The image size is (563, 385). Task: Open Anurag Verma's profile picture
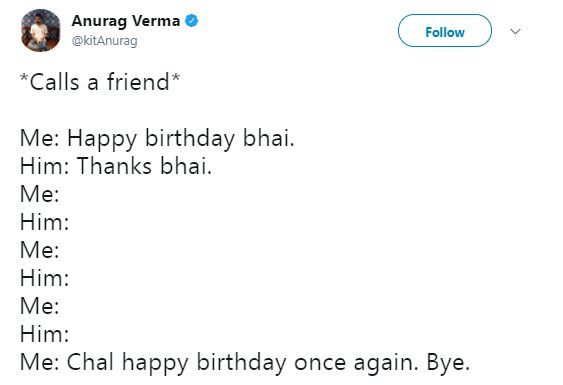(41, 31)
